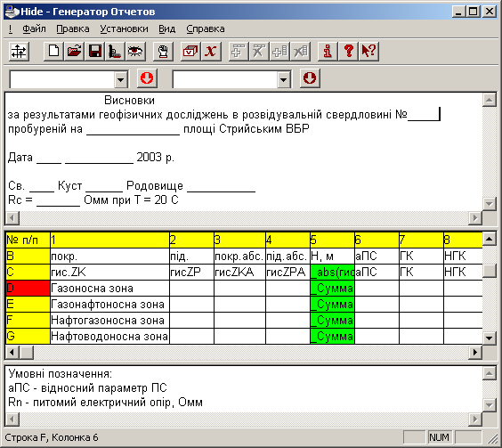502x448 pixels.
Task: Click the dark red down-arrow insert button
Action: click(310, 78)
